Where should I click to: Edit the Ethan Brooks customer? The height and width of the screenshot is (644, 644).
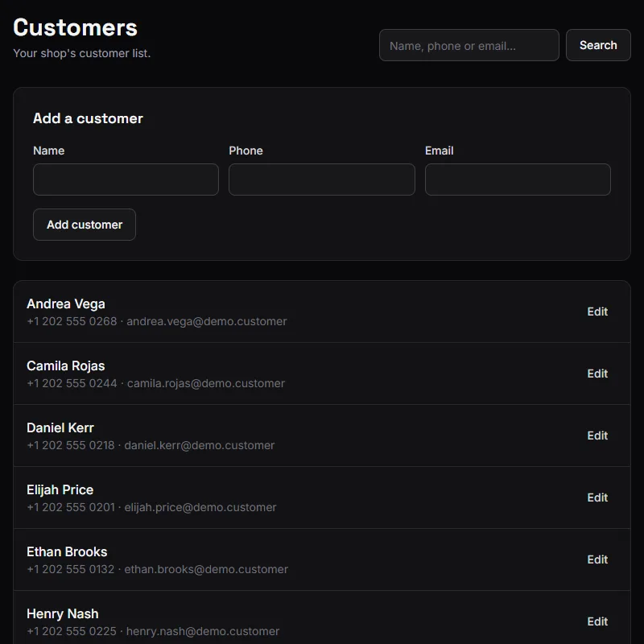(x=597, y=559)
